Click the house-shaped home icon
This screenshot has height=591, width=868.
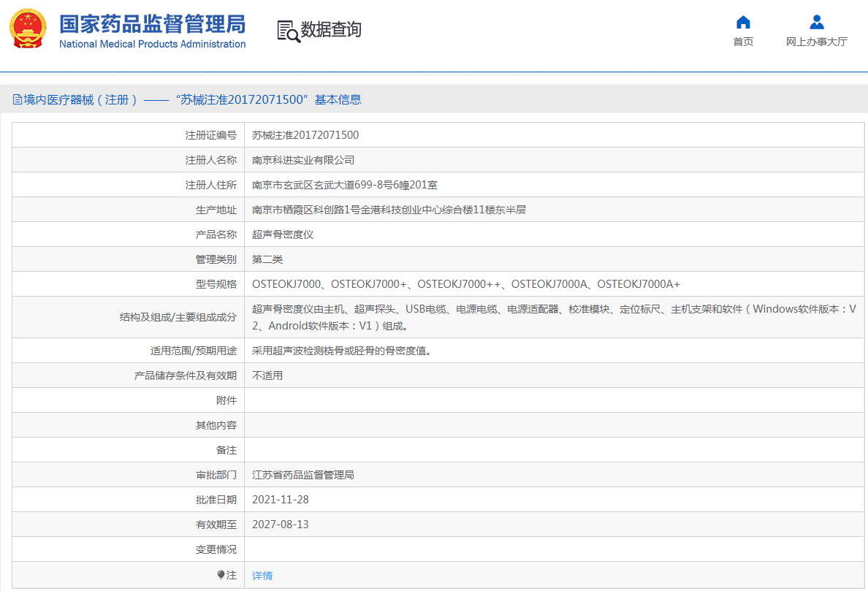pyautogui.click(x=743, y=22)
